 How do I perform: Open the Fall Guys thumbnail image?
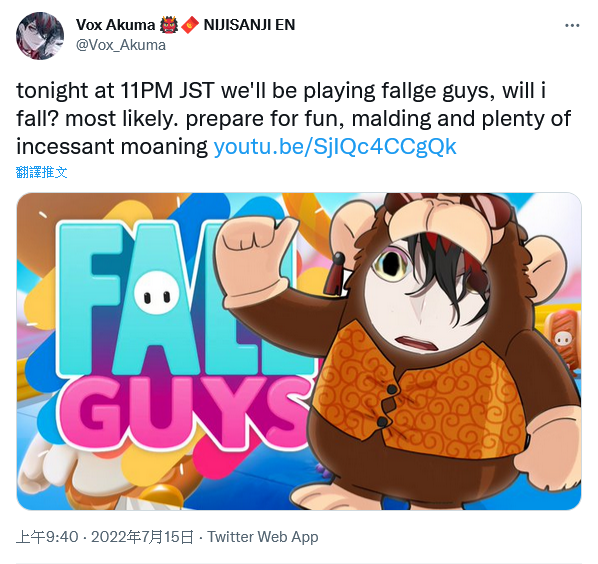click(299, 351)
